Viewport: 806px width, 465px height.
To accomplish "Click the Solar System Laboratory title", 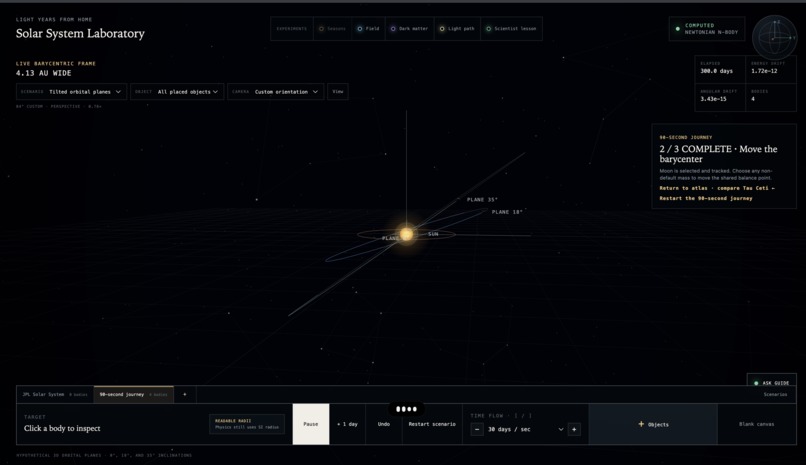I will [80, 33].
